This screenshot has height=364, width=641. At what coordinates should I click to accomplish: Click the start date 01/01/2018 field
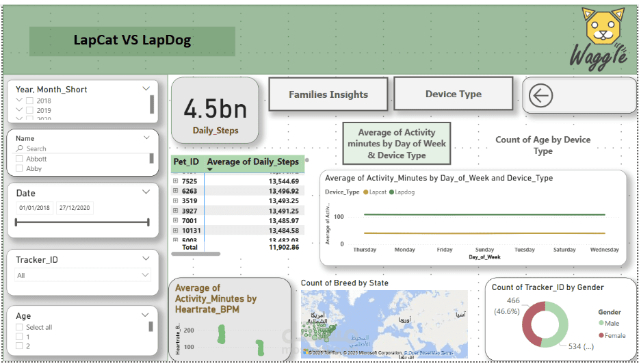[35, 208]
